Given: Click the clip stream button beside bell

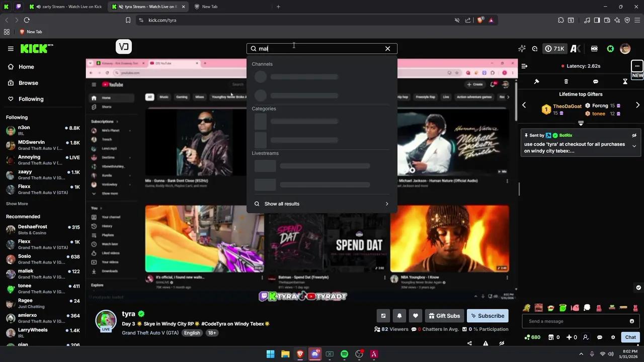Looking at the screenshot, I should tap(383, 316).
